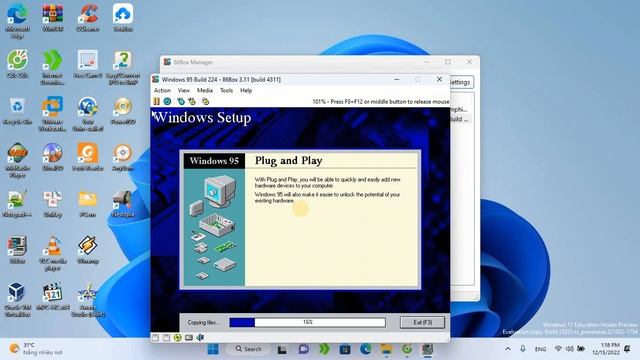Image resolution: width=640 pixels, height=360 pixels.
Task: Select the Recycle Bin desktop icon
Action: tap(17, 110)
